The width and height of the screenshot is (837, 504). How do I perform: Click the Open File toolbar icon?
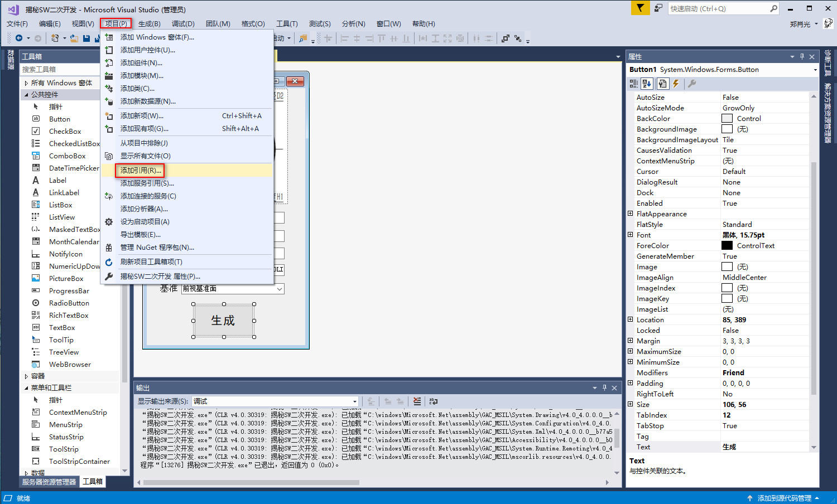74,38
